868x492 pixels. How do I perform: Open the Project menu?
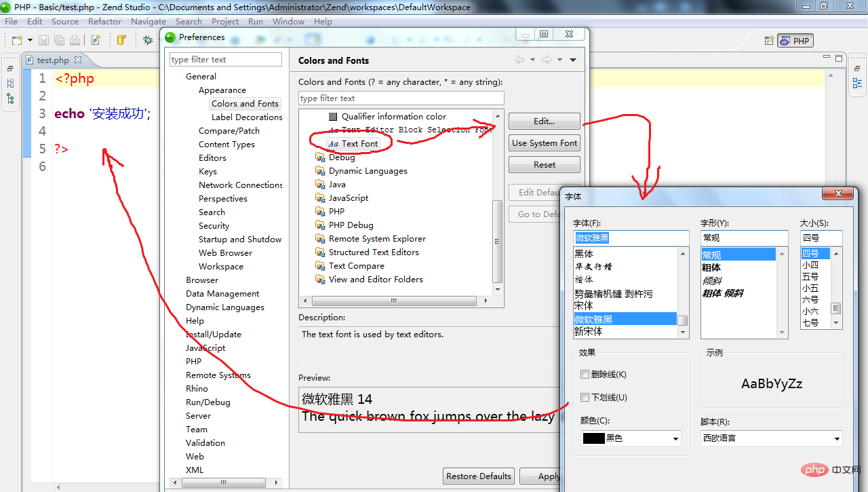[x=225, y=22]
